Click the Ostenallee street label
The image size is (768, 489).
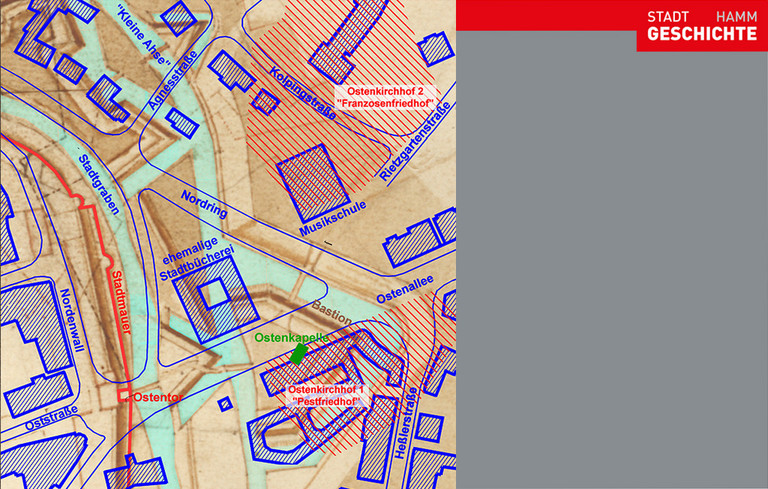pos(405,290)
